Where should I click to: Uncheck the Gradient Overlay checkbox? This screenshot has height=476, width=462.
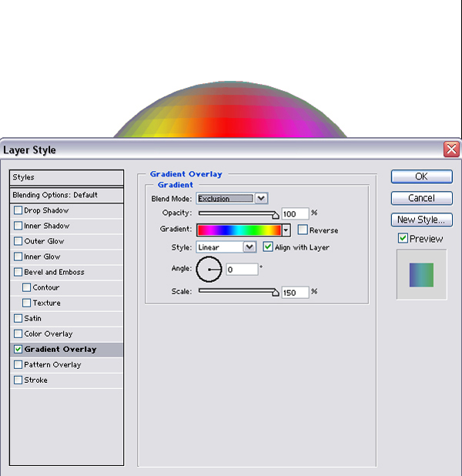click(18, 349)
